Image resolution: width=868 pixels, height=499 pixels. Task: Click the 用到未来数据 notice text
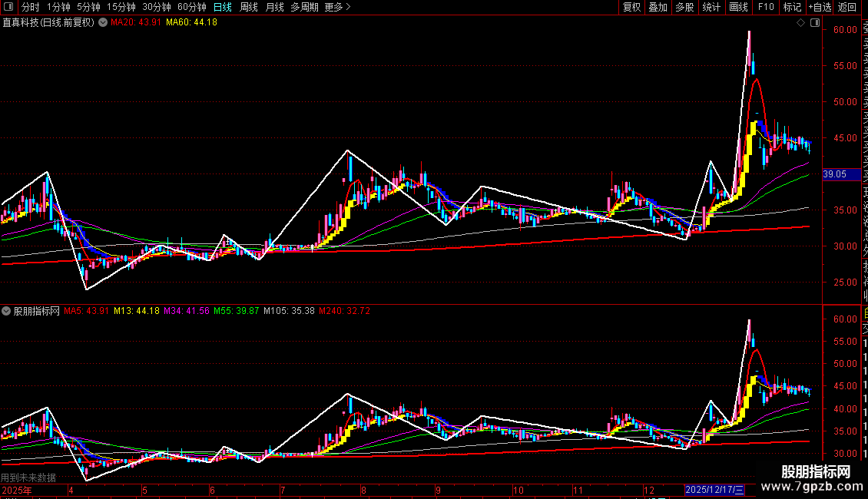[x=28, y=478]
